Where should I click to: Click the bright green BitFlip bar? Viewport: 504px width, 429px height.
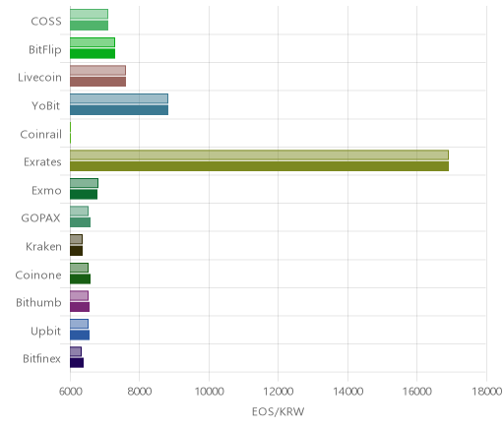(93, 54)
